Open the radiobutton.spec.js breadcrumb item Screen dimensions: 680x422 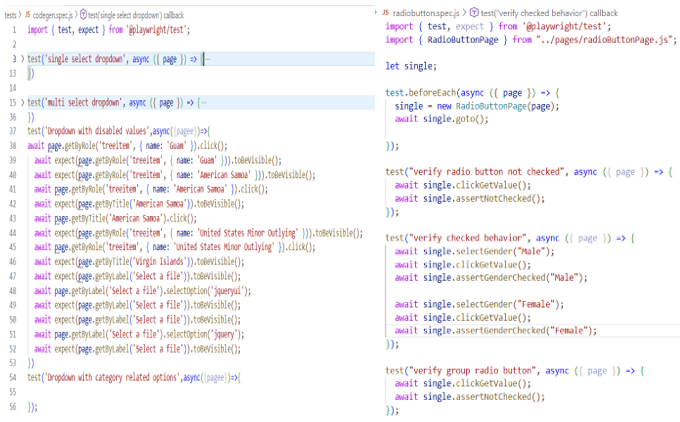427,12
